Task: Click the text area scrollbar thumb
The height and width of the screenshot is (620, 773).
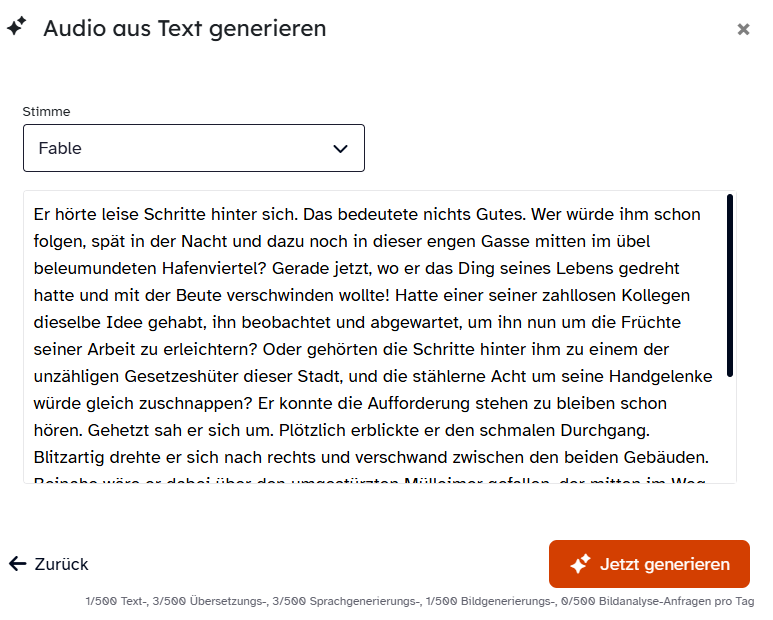Action: (x=730, y=285)
